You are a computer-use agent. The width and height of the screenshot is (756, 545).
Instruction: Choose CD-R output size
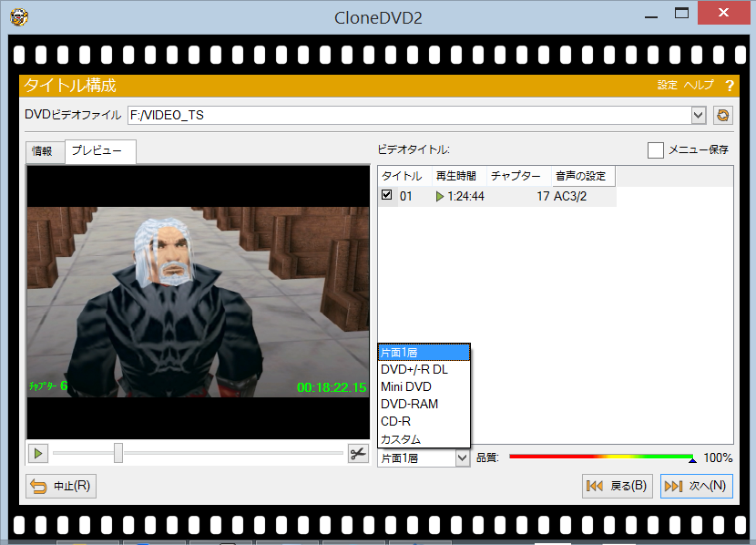[x=424, y=422]
